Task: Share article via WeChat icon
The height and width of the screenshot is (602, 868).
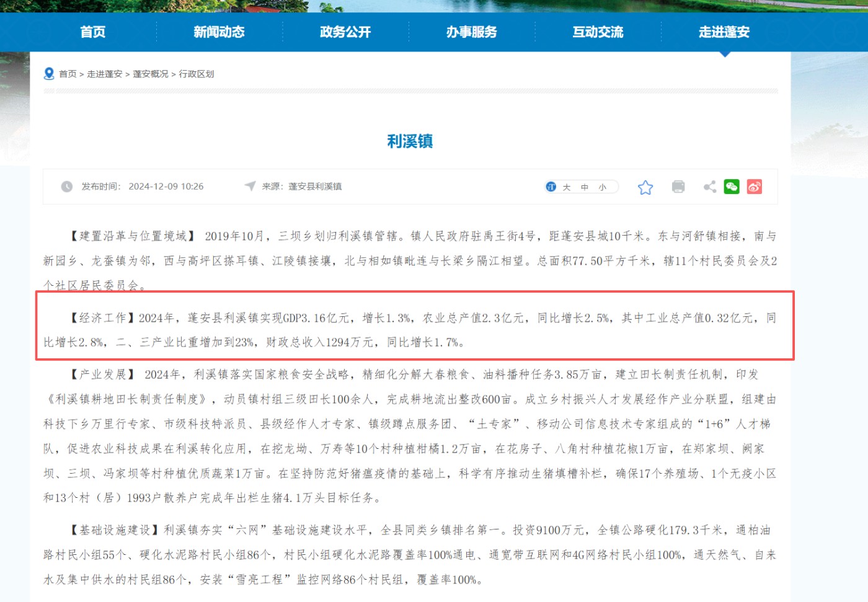Action: (732, 187)
